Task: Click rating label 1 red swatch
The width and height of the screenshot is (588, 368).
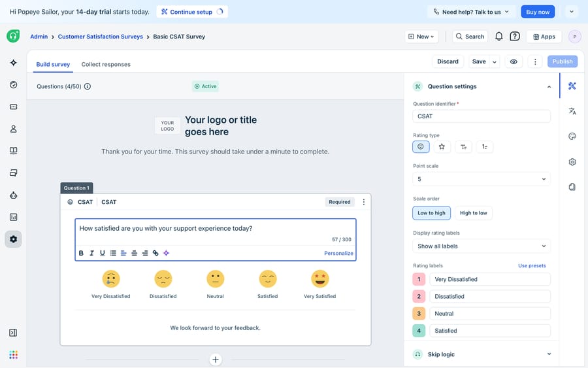Action: coord(419,280)
